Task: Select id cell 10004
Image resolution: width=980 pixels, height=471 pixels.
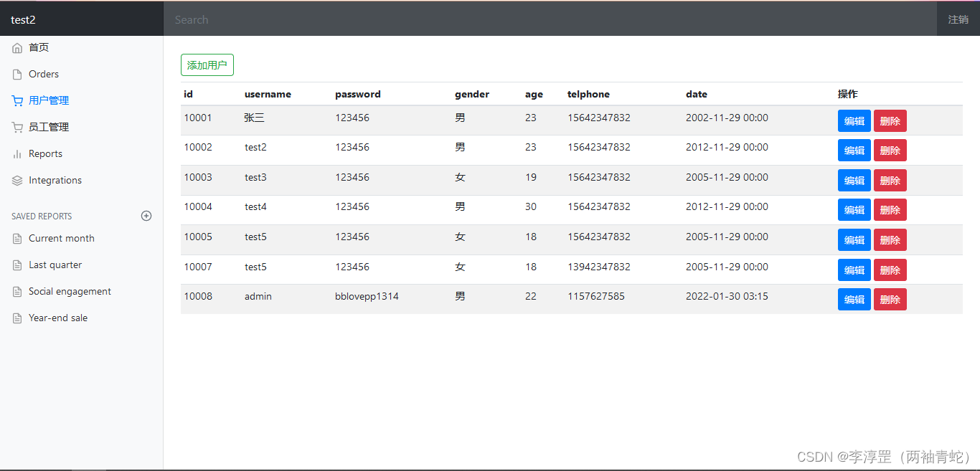Action: point(198,206)
